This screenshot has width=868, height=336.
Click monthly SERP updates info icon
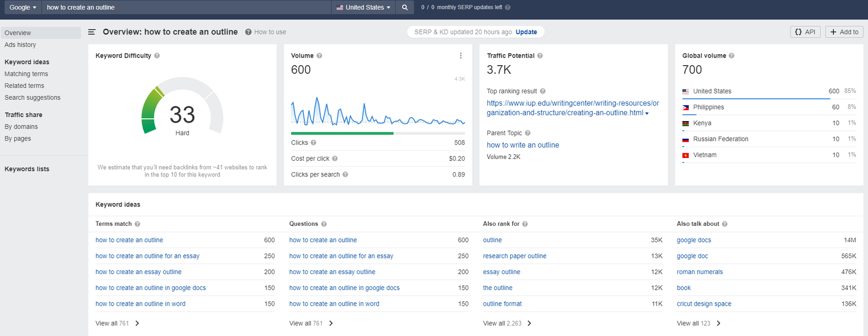click(x=508, y=8)
